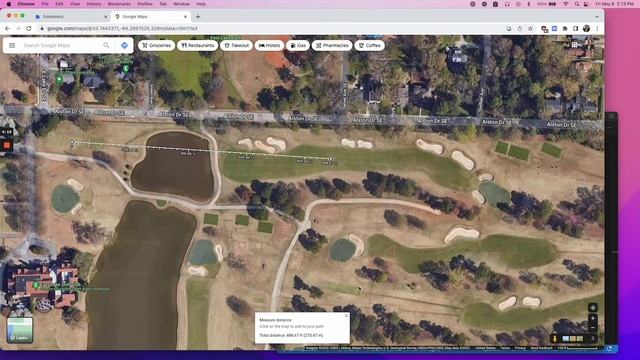View site information lock icon

point(42,29)
